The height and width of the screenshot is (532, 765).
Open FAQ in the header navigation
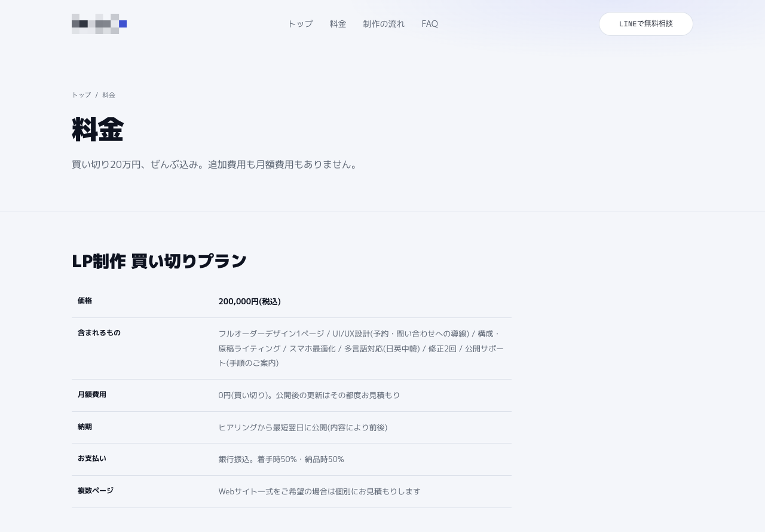(x=430, y=24)
